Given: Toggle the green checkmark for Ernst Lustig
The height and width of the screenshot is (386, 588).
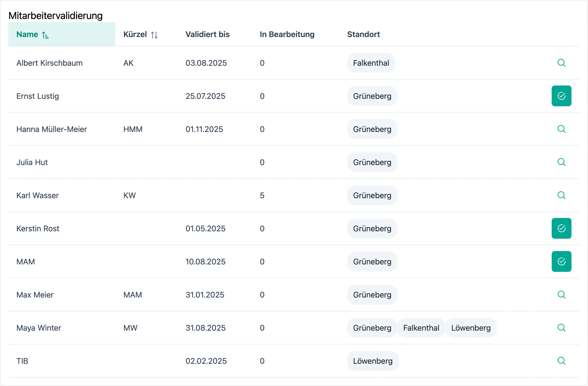Looking at the screenshot, I should tap(561, 96).
